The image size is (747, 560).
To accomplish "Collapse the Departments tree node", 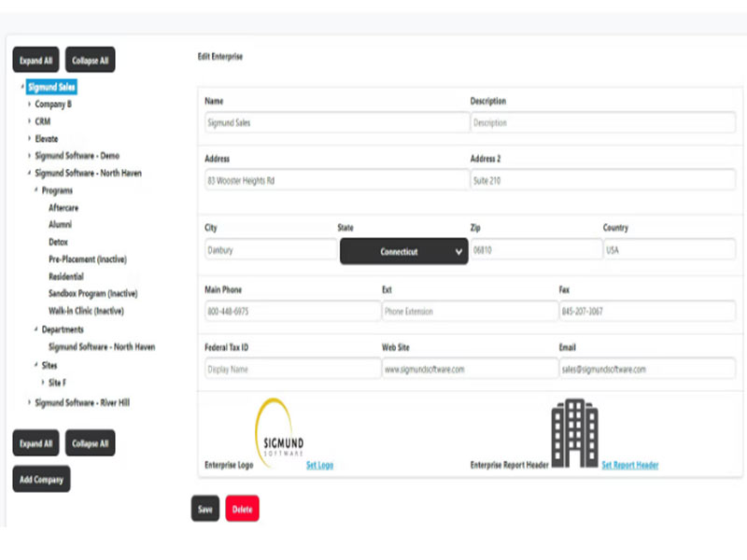I will pyautogui.click(x=35, y=329).
